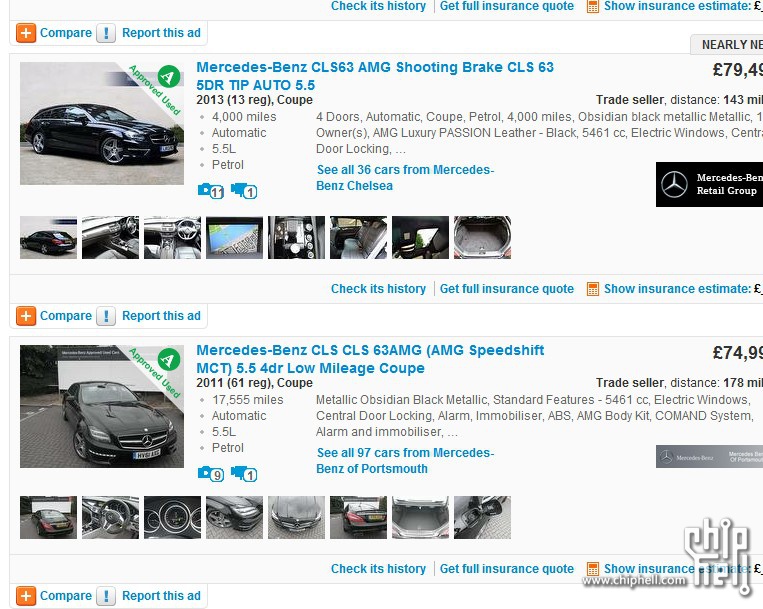
Task: Click Report exclamation icon below Shooting Brake listing
Action: coord(106,316)
